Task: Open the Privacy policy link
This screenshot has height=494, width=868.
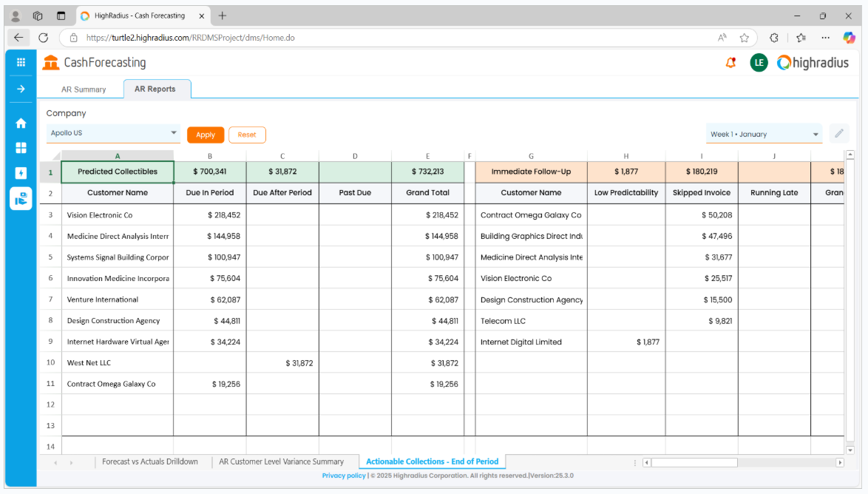Action: click(x=344, y=476)
